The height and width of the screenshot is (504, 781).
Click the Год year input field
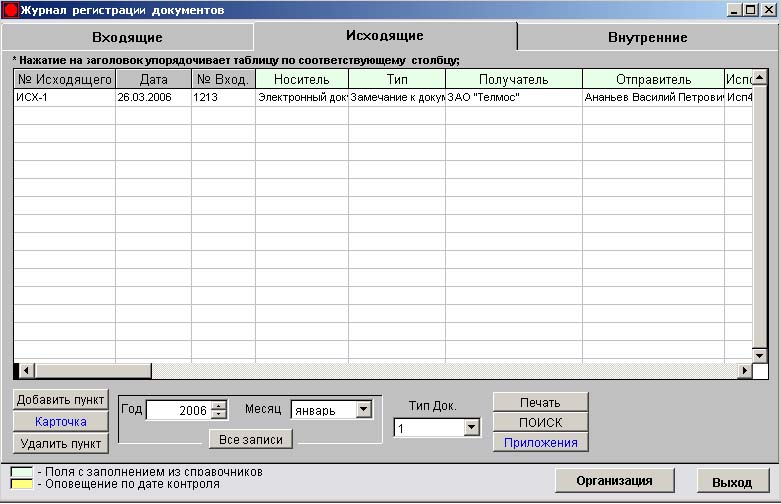[x=178, y=410]
